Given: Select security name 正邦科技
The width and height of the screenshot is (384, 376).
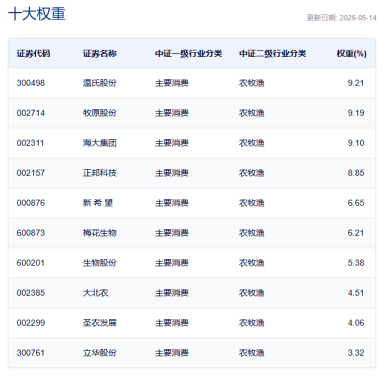Looking at the screenshot, I should coord(100,173).
